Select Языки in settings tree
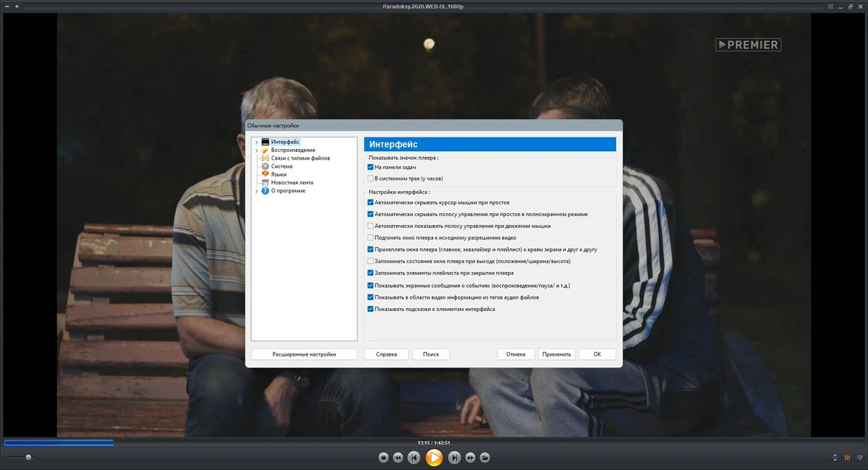 (x=279, y=174)
